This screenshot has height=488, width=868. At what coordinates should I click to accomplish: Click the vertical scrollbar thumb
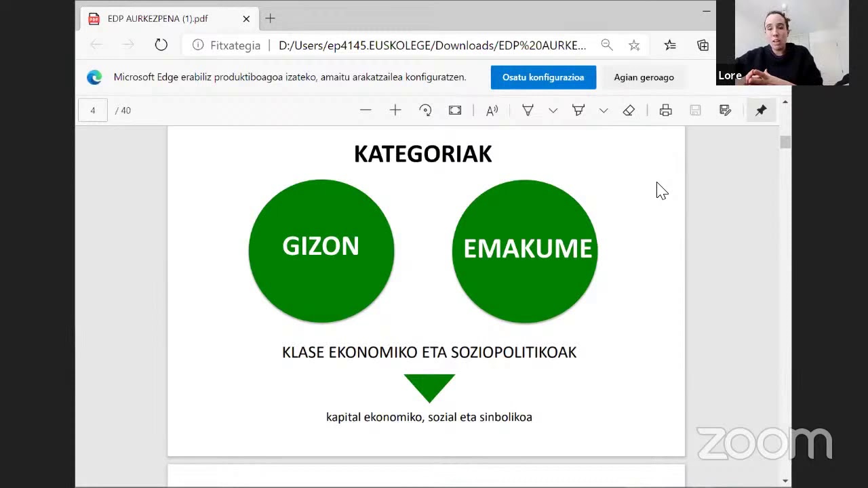pos(785,142)
